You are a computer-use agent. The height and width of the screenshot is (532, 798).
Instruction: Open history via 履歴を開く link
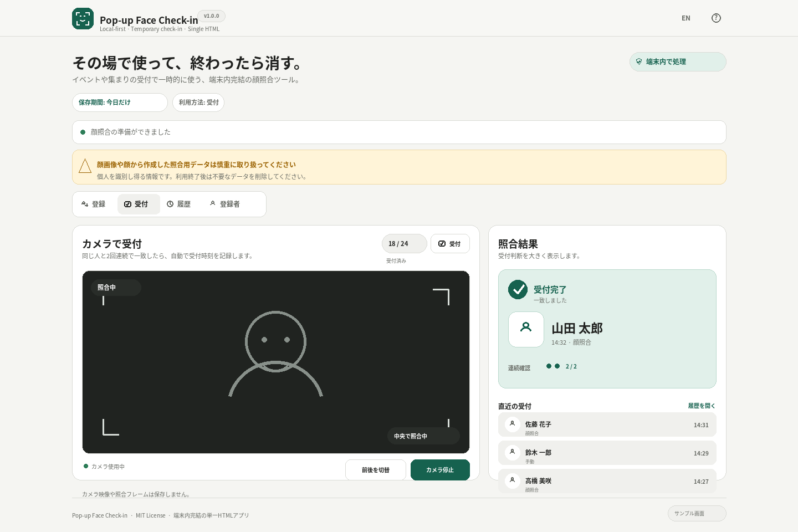[x=702, y=406]
